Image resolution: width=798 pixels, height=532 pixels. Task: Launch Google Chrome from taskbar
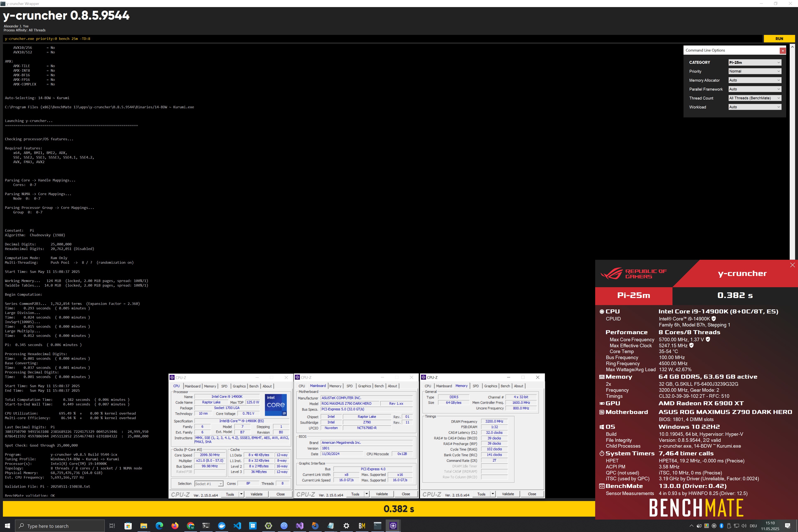pyautogui.click(x=190, y=526)
